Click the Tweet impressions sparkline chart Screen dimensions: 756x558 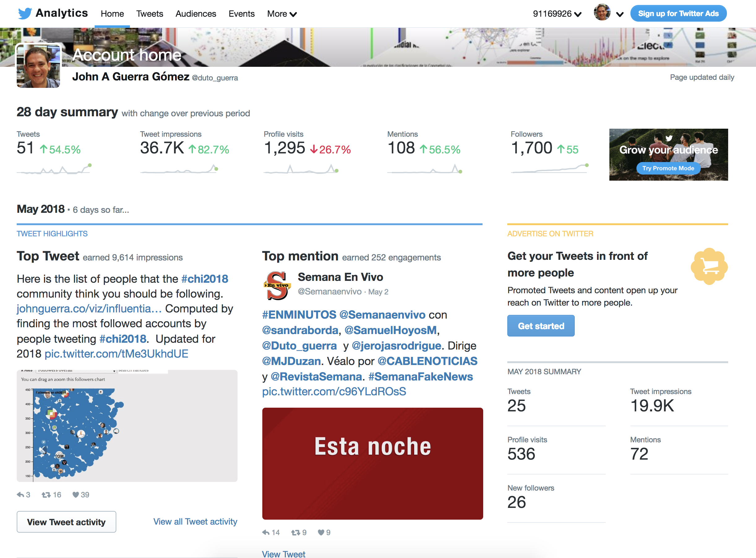point(179,169)
